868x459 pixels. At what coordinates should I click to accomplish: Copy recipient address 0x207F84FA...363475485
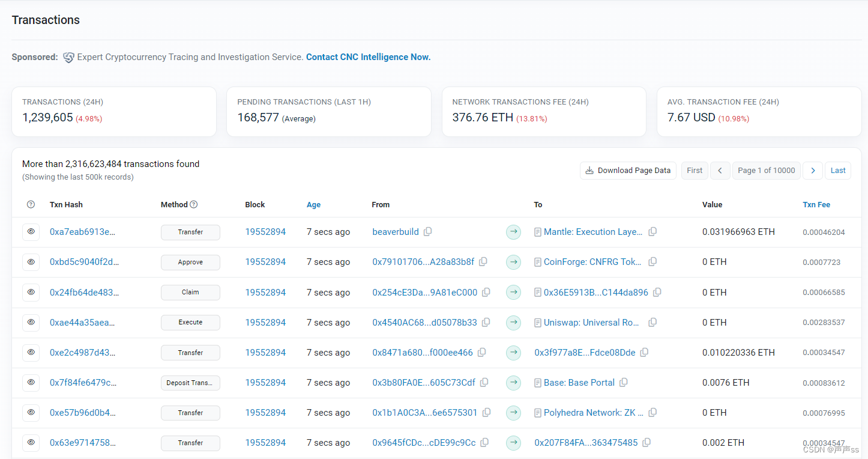coord(646,442)
